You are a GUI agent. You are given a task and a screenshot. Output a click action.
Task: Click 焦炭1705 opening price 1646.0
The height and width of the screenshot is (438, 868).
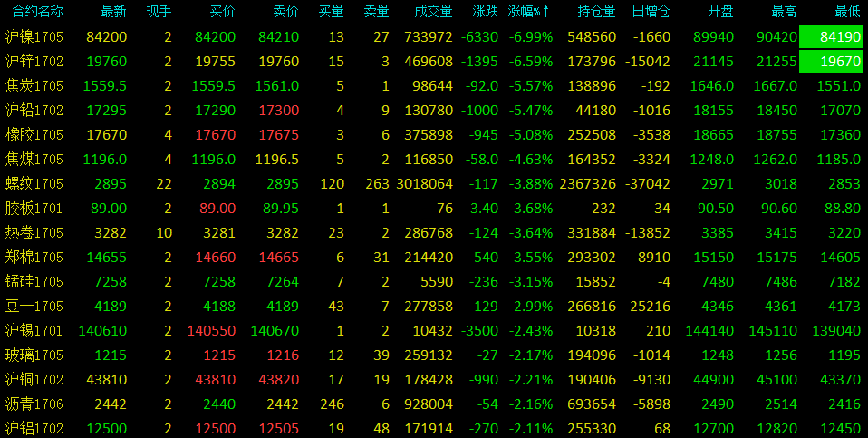pos(712,86)
